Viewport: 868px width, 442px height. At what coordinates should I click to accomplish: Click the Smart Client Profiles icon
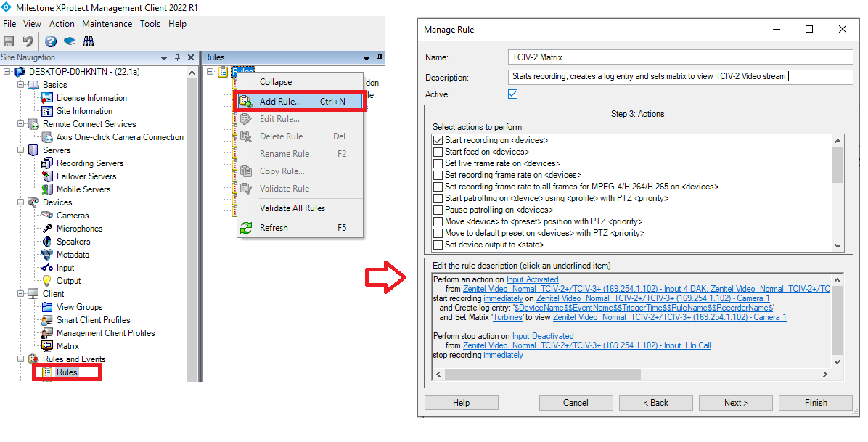48,320
